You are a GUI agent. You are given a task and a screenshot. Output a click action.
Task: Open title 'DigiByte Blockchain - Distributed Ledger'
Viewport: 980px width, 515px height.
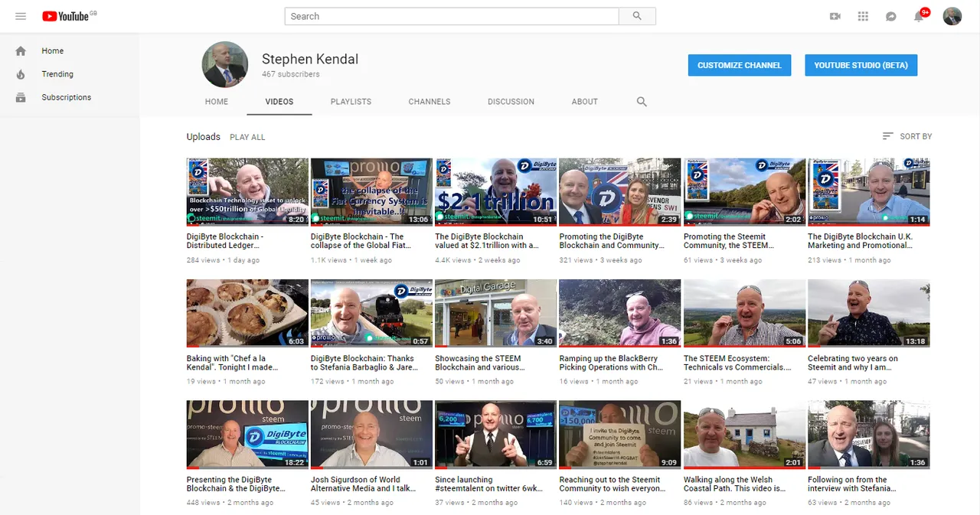(225, 241)
